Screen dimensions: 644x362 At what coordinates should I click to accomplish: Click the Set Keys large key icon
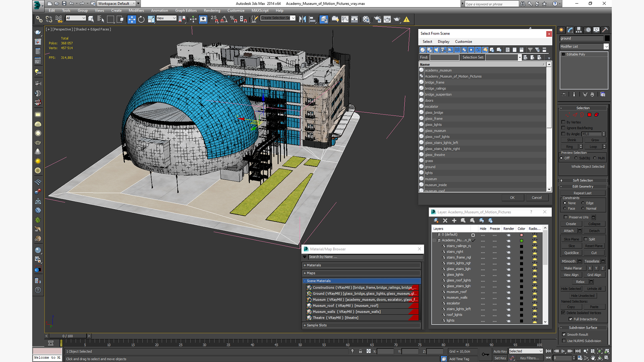pos(485,354)
